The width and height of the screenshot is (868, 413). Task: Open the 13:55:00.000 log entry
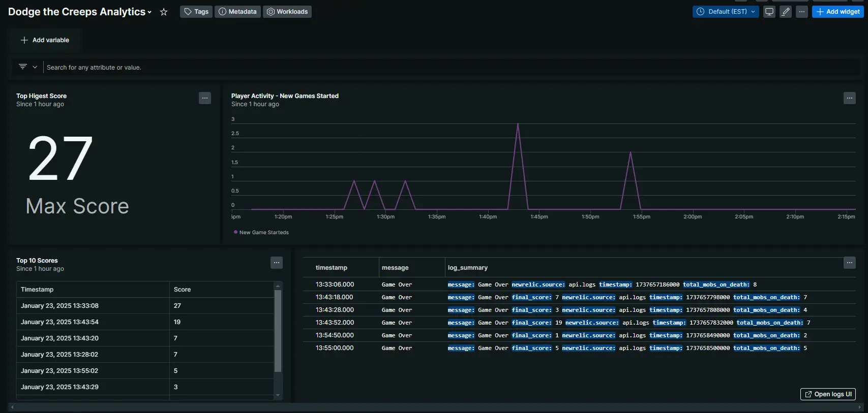(579, 348)
